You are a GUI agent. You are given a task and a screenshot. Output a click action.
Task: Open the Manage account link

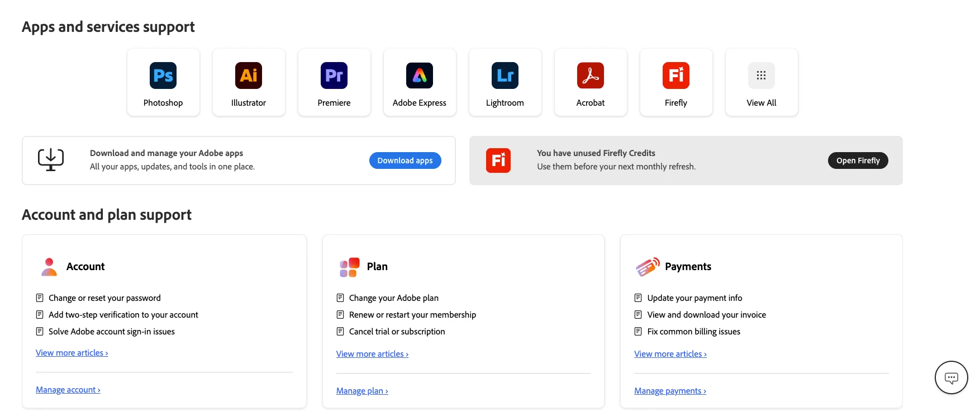click(68, 390)
